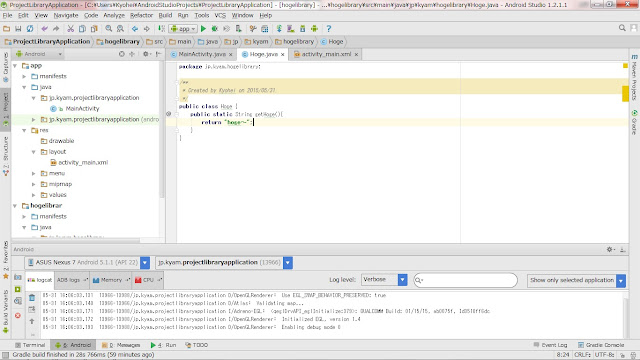
Task: Open the ASUS Nexus 7 device dropdown
Action: click(145, 262)
